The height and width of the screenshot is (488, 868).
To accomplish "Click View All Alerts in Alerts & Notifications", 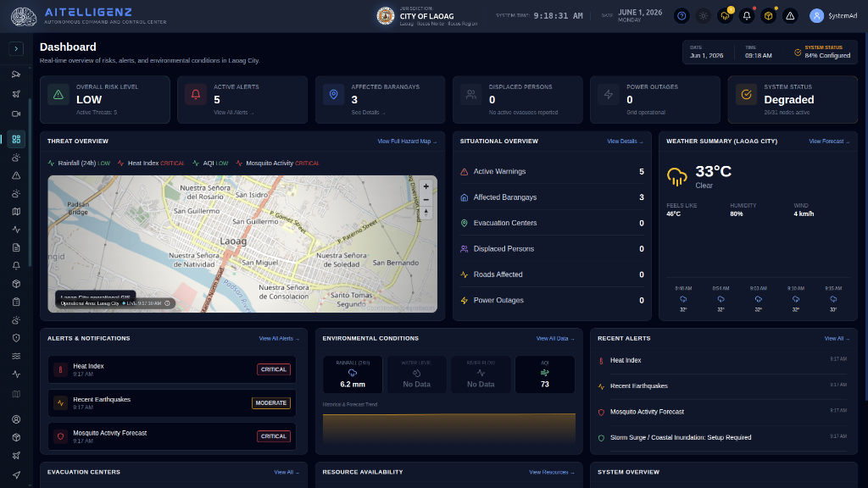I will 279,338.
